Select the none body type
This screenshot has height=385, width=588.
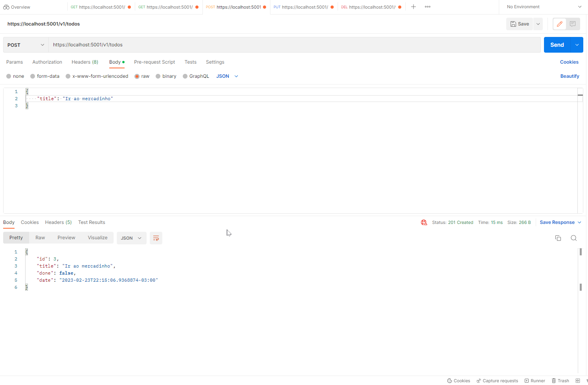point(15,76)
